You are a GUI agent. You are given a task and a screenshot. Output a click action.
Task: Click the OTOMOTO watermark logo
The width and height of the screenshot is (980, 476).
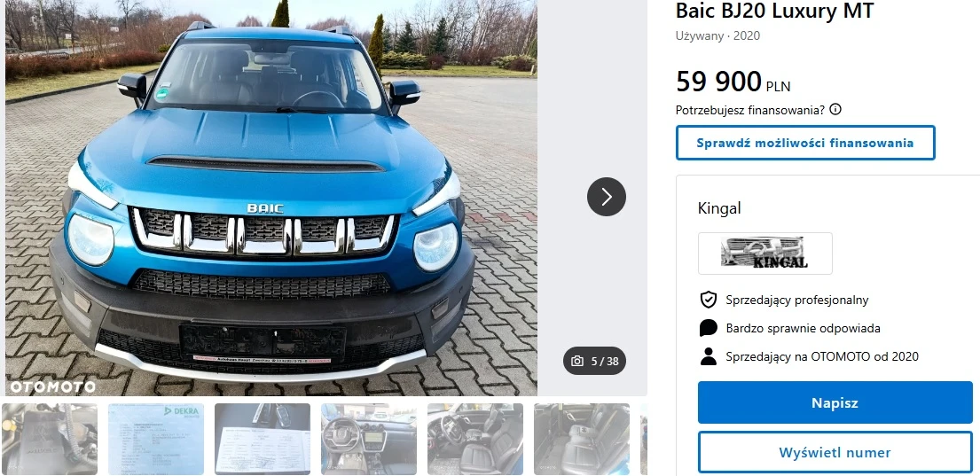pyautogui.click(x=52, y=387)
